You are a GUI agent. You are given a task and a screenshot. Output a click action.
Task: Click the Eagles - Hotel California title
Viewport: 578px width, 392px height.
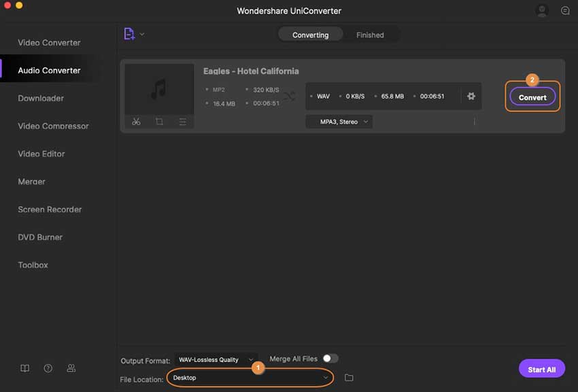coord(251,71)
